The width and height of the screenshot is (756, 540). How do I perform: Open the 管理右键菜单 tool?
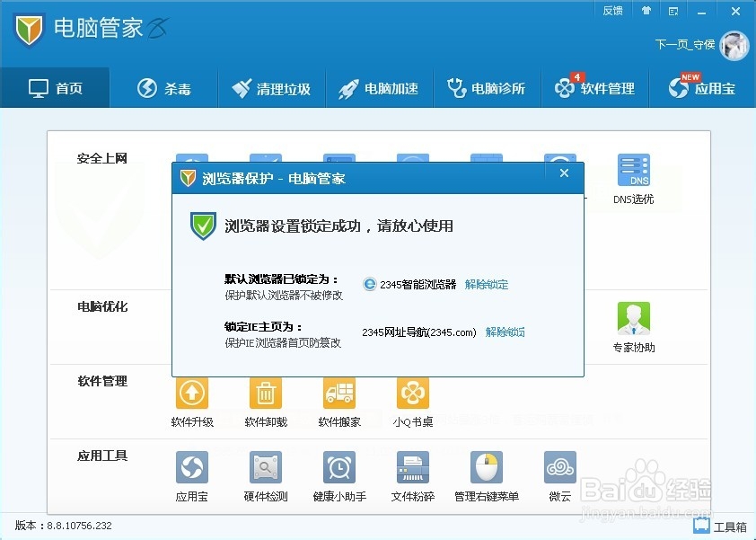coord(487,476)
